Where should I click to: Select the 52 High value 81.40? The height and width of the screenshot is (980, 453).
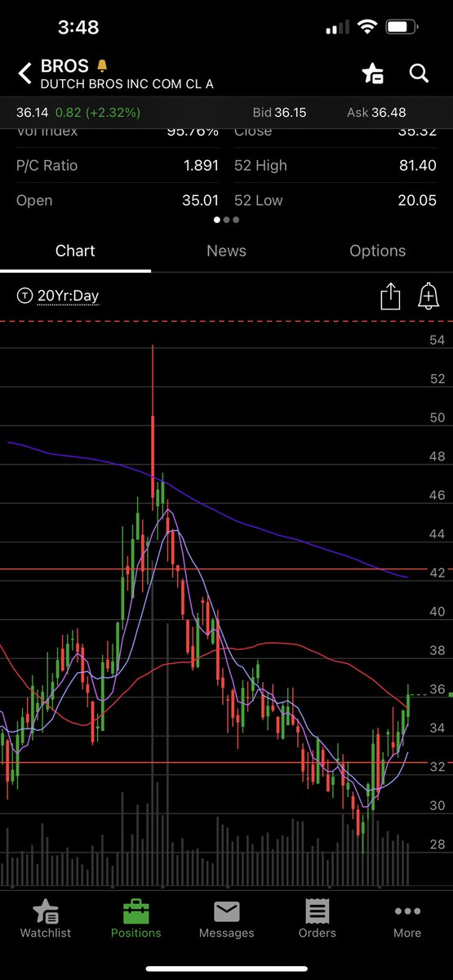coord(417,165)
